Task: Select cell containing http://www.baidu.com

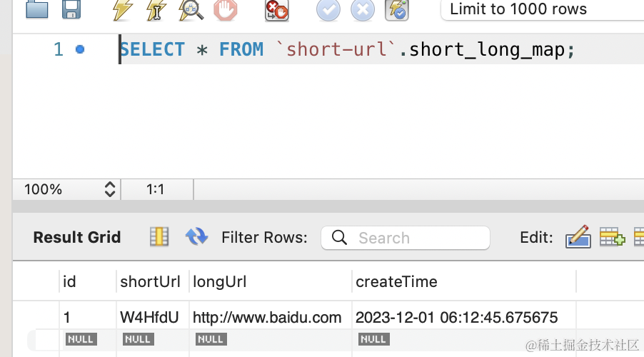Action: (x=267, y=318)
